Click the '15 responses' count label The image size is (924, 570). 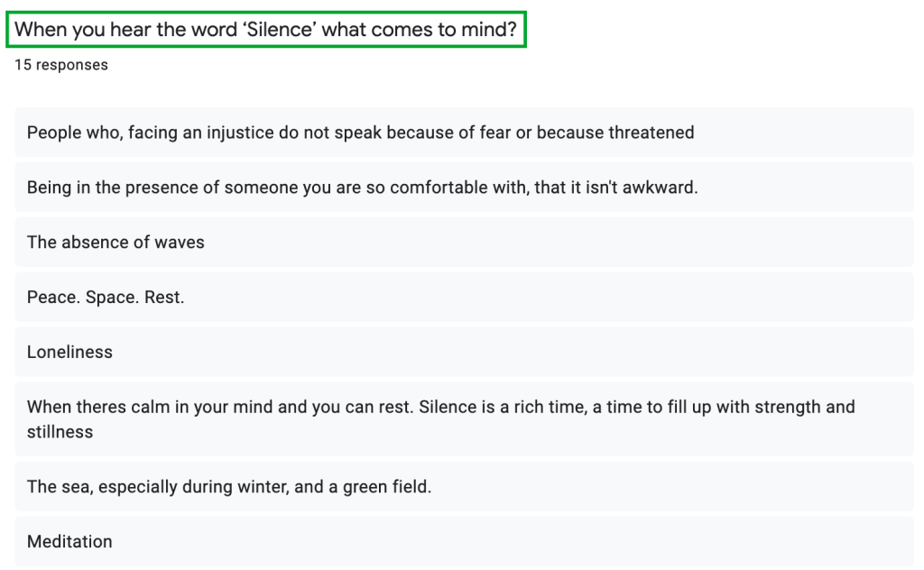click(x=61, y=65)
